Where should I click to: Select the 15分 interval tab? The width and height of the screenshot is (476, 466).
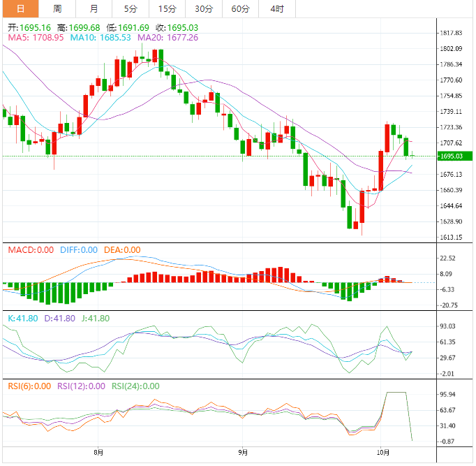coord(167,8)
